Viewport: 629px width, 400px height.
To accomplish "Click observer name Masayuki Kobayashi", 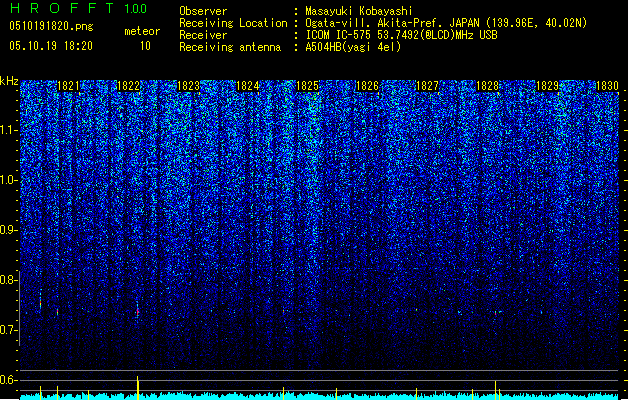I will (x=359, y=11).
